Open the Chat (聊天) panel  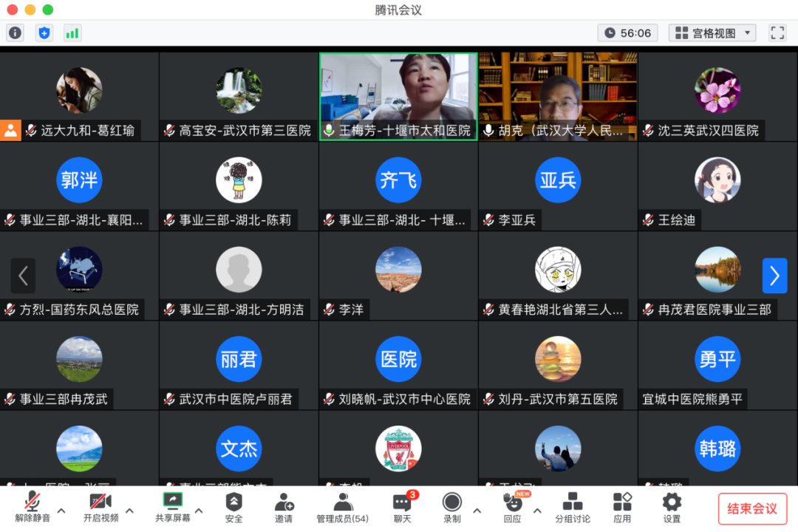(402, 507)
